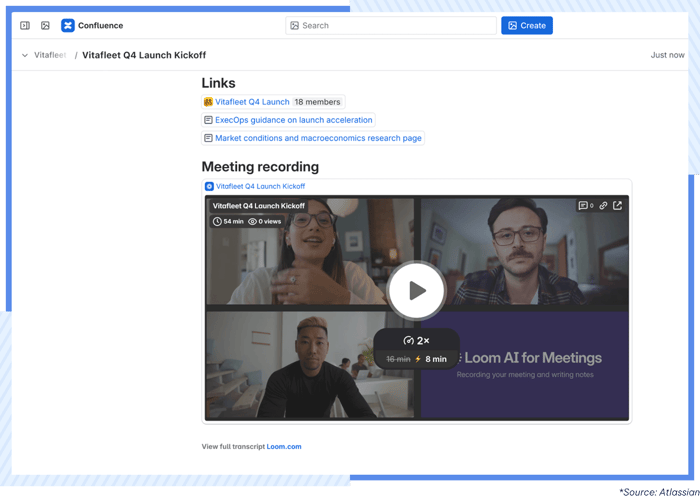Click the image icon beside the sidebar toggle
Image resolution: width=700 pixels, height=498 pixels.
[45, 25]
